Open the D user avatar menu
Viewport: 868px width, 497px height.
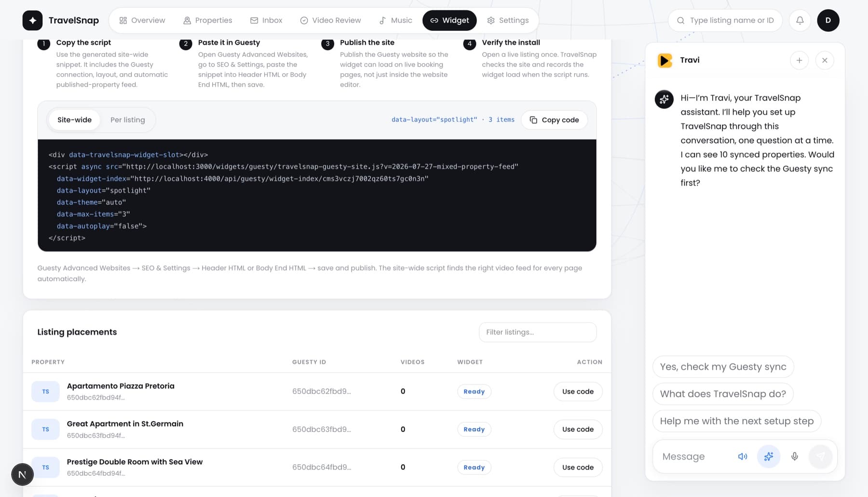(828, 20)
